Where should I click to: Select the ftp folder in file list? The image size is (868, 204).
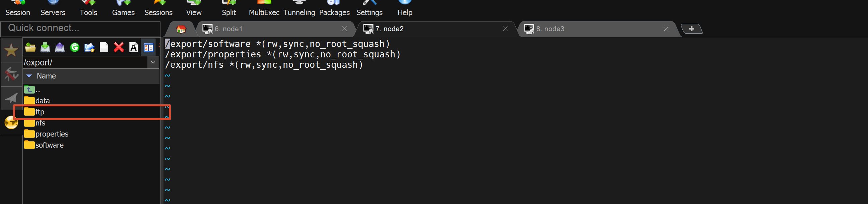tap(92, 112)
